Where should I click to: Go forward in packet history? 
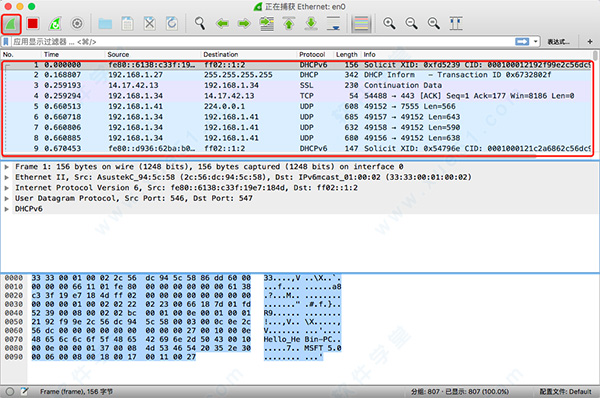pyautogui.click(x=244, y=24)
